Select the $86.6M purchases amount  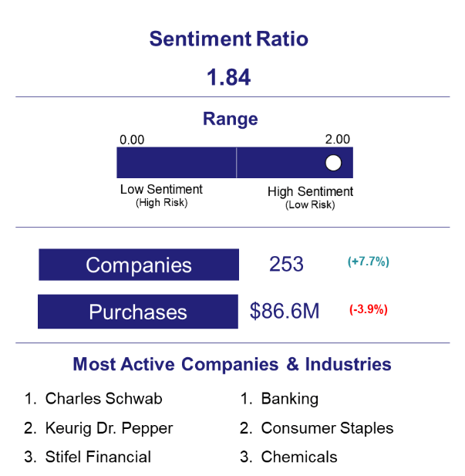285,311
